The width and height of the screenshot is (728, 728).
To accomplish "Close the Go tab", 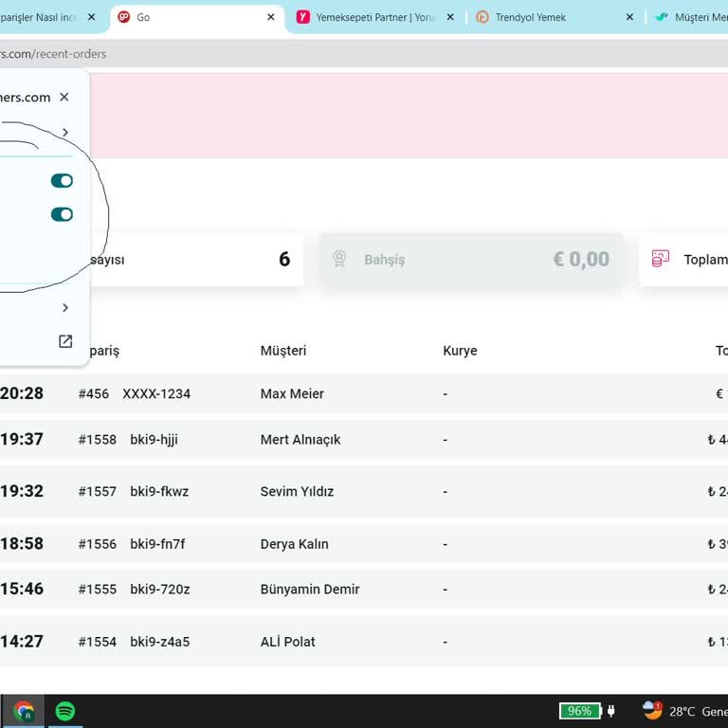I will coord(271,17).
